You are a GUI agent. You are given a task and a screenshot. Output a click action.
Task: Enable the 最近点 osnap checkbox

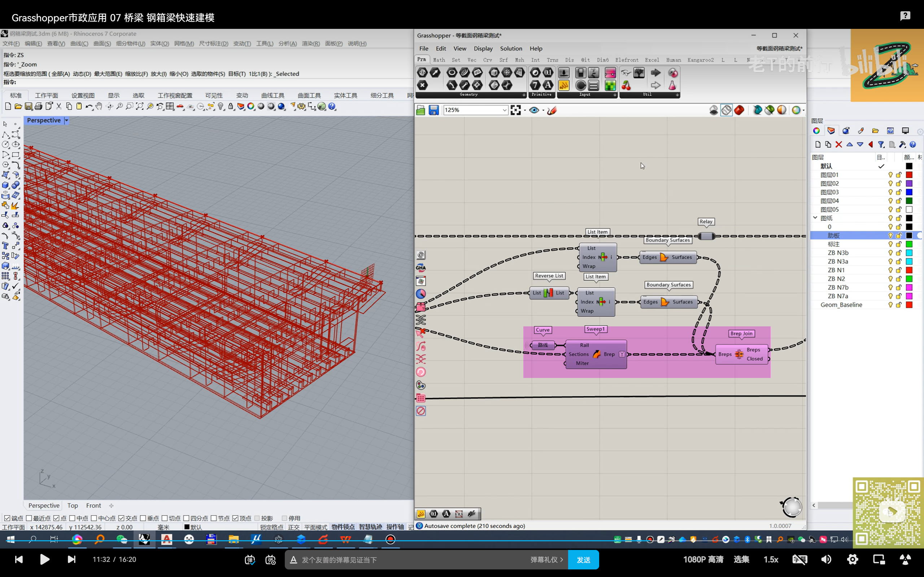coord(29,518)
